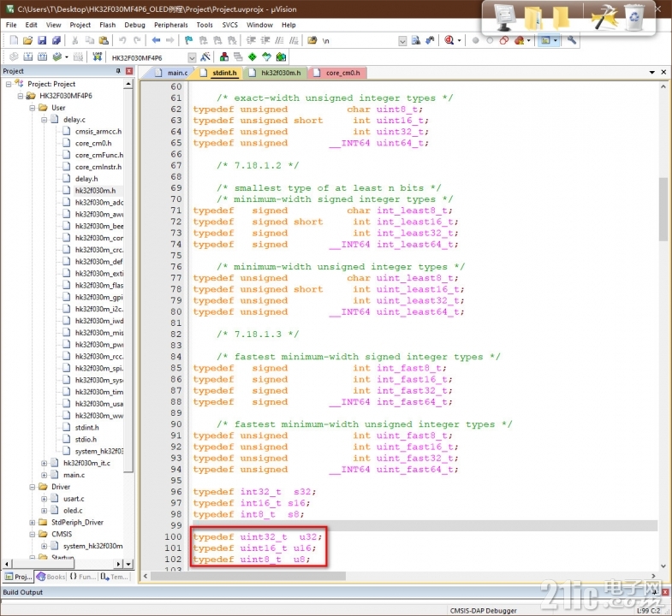Screen dimensions: 672x616
Task: Click the Insert Breakpoint red dot icon
Action: [475, 40]
